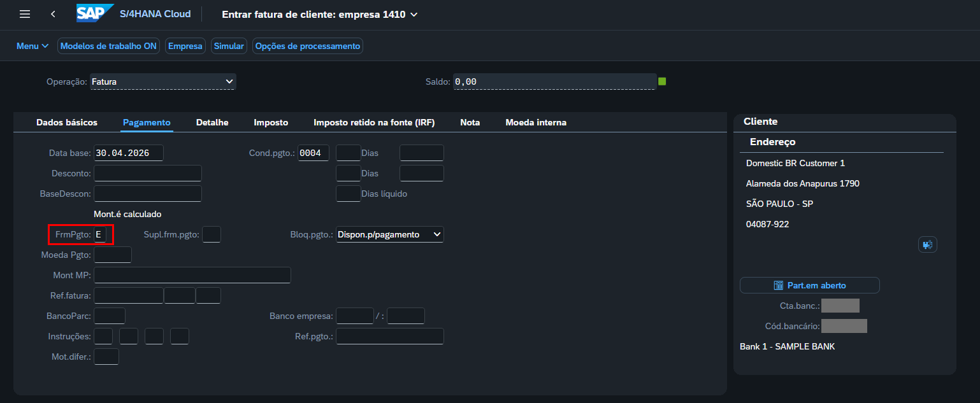The image size is (980, 403).
Task: Click the Mont MP input field
Action: pyautogui.click(x=192, y=275)
